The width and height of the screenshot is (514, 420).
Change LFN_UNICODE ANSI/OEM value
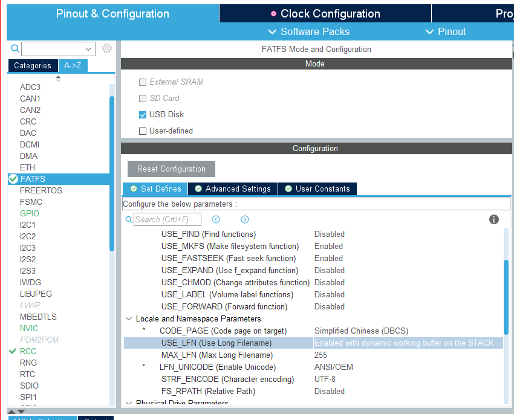334,367
